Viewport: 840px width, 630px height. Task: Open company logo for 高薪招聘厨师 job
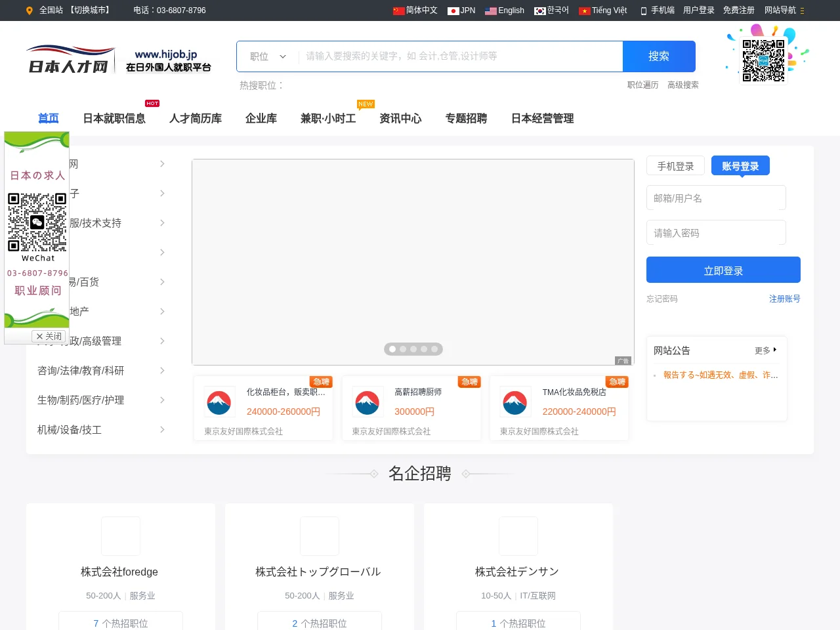367,402
